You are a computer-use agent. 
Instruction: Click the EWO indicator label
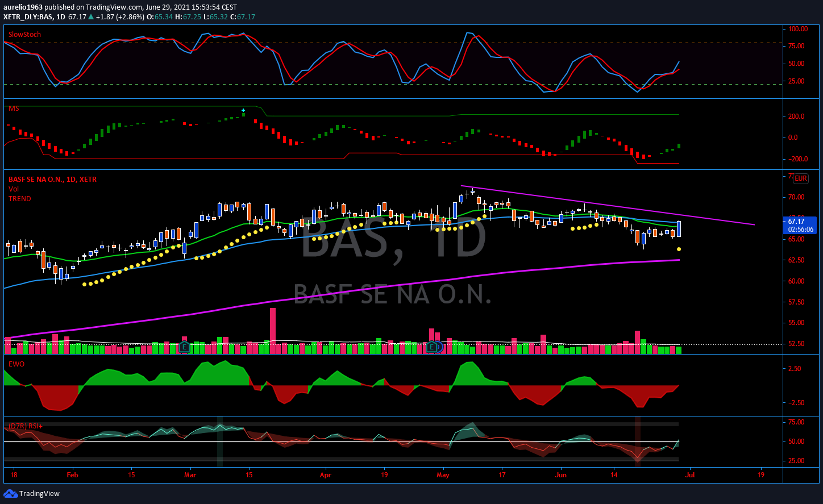click(16, 363)
